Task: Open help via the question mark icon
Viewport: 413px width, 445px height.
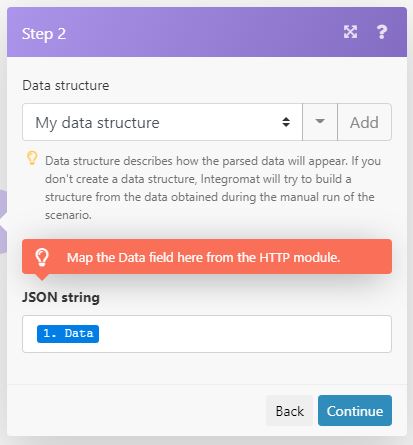Action: click(382, 32)
